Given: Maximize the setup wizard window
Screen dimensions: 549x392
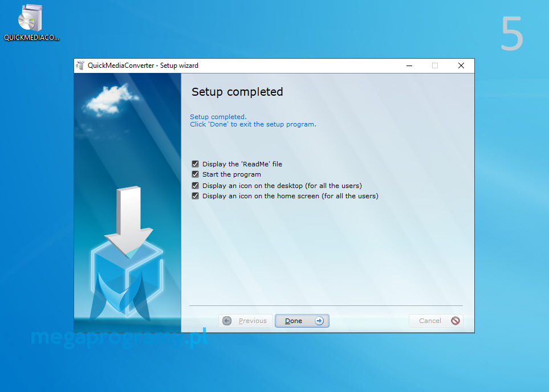Looking at the screenshot, I should [435, 66].
